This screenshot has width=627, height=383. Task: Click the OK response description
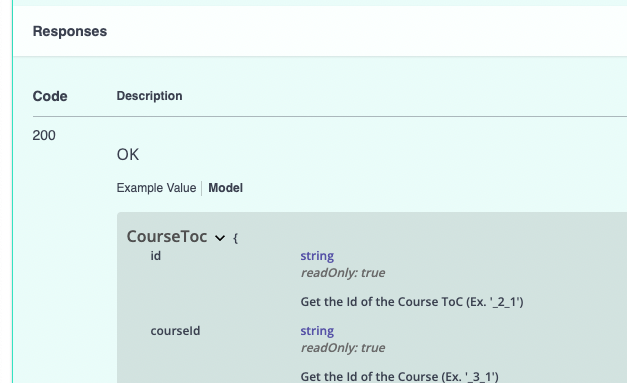(x=128, y=155)
